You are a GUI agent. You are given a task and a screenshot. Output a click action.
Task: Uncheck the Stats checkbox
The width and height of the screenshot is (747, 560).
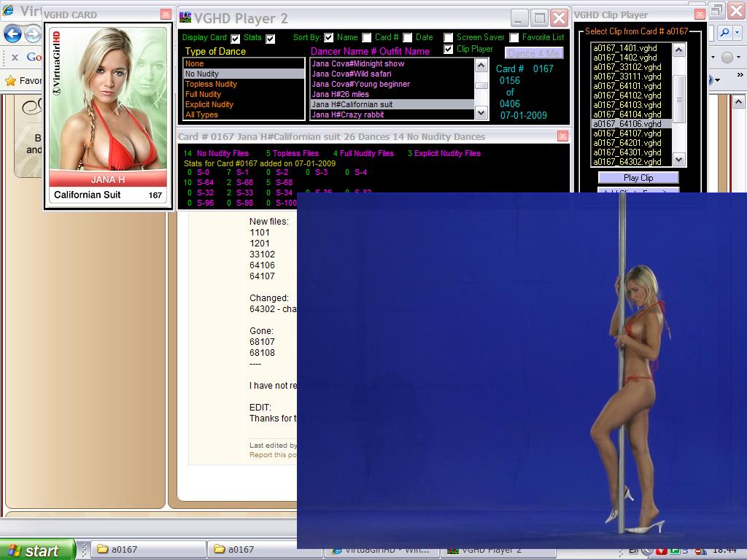(270, 39)
